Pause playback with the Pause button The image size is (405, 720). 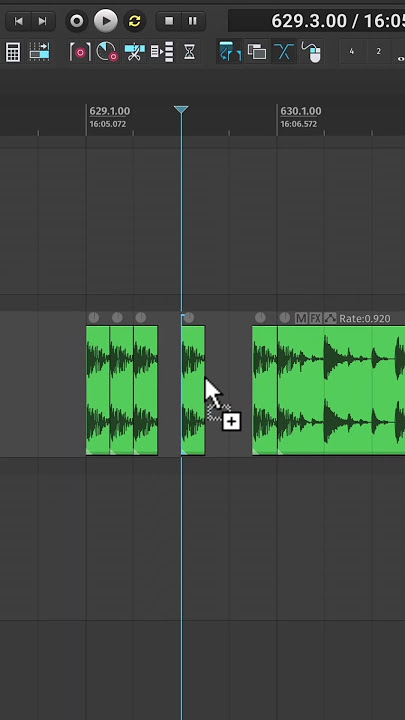click(x=192, y=21)
